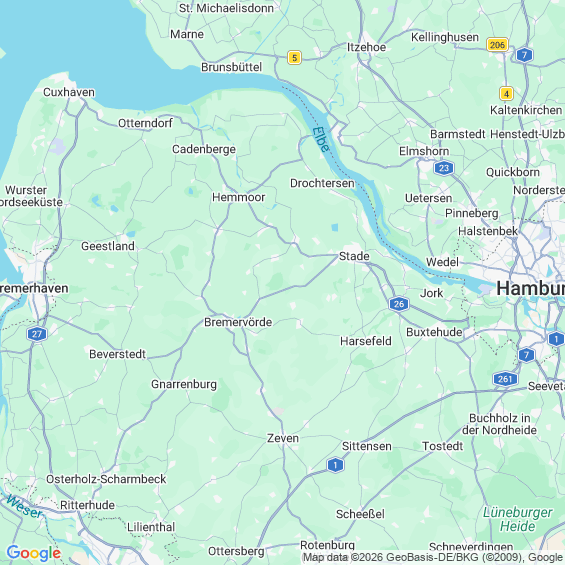Click the yellow route 5 shield
Viewport: 565px width, 565px height.
point(294,58)
